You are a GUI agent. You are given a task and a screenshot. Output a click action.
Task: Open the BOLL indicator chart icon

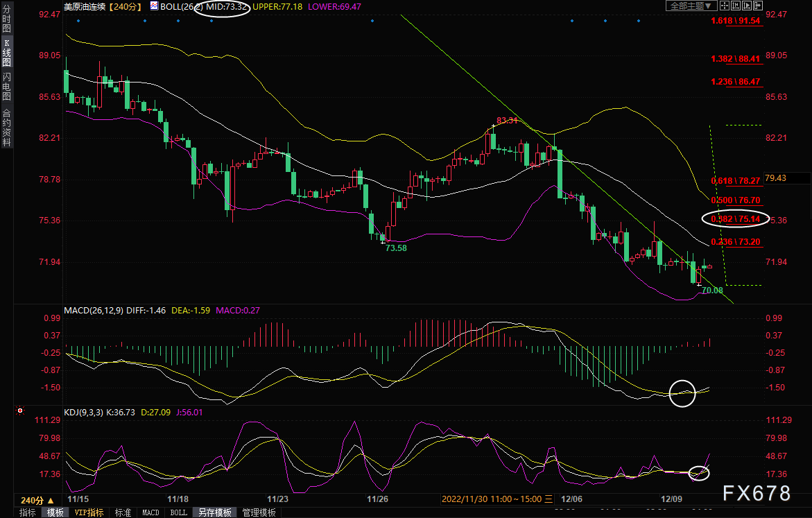pyautogui.click(x=155, y=6)
